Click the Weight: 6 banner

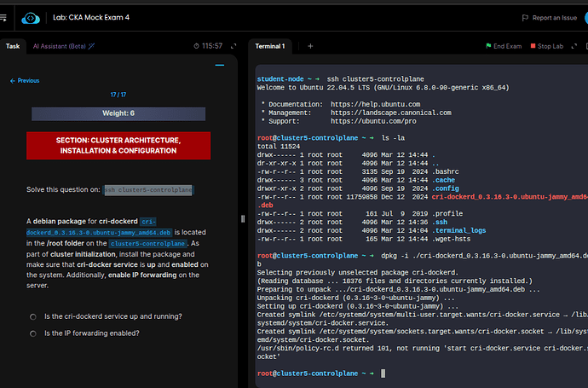pyautogui.click(x=118, y=113)
